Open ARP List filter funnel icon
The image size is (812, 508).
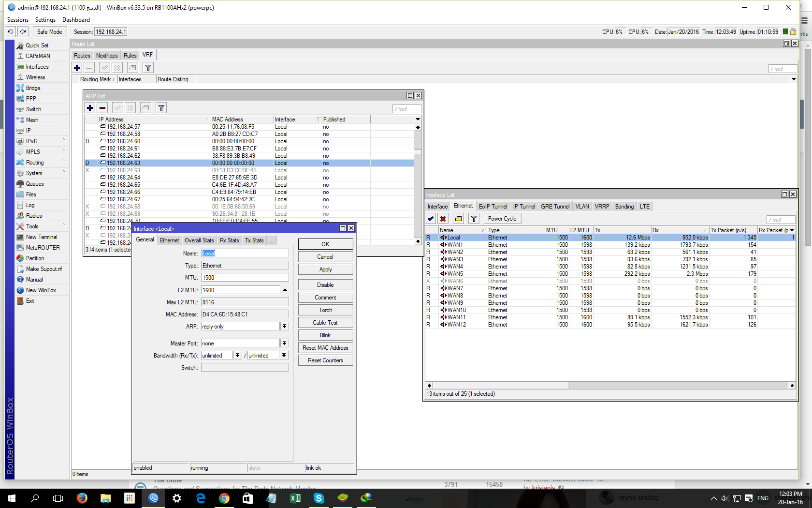pos(161,108)
